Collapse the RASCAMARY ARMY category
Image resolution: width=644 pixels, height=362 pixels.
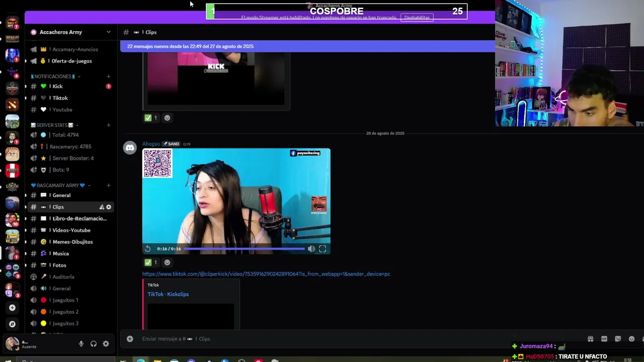click(60, 186)
